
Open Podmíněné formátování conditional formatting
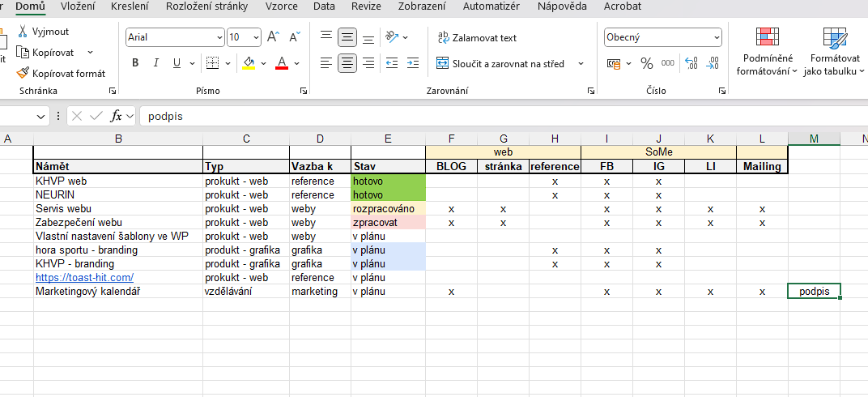point(766,51)
